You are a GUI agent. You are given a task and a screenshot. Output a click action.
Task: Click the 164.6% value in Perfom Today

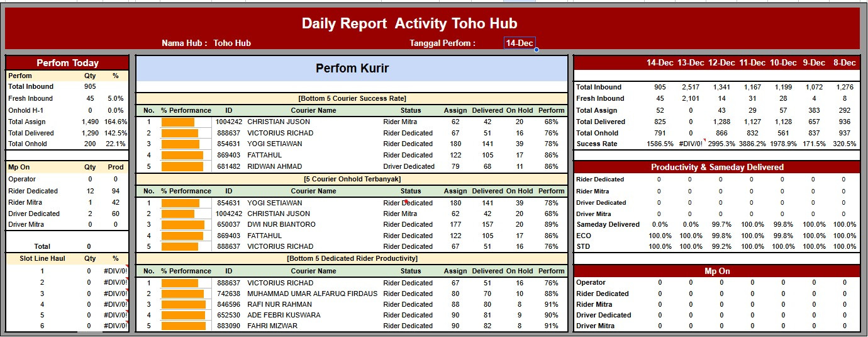click(x=116, y=122)
